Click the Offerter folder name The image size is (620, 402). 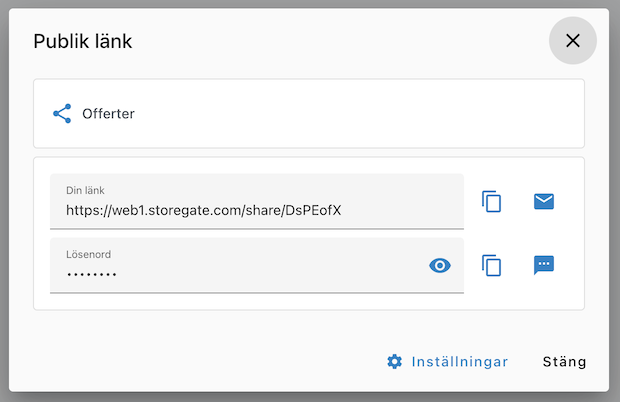click(x=108, y=114)
